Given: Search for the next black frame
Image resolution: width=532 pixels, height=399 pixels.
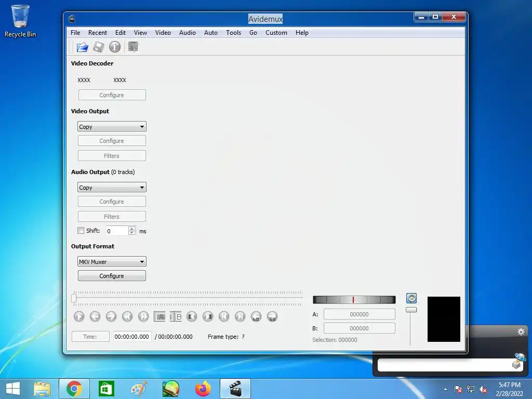Looking at the screenshot, I should pyautogui.click(x=208, y=316).
